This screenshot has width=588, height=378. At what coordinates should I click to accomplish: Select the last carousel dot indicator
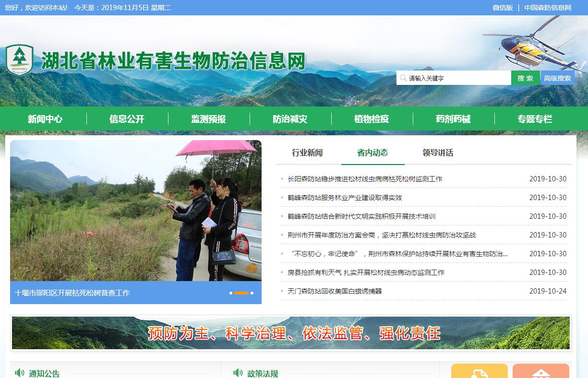[x=252, y=293]
